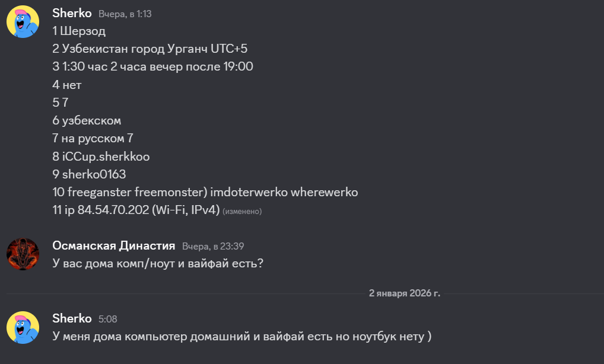The width and height of the screenshot is (604, 364).
Task: Click the Sherko username above the numbered list
Action: point(72,13)
